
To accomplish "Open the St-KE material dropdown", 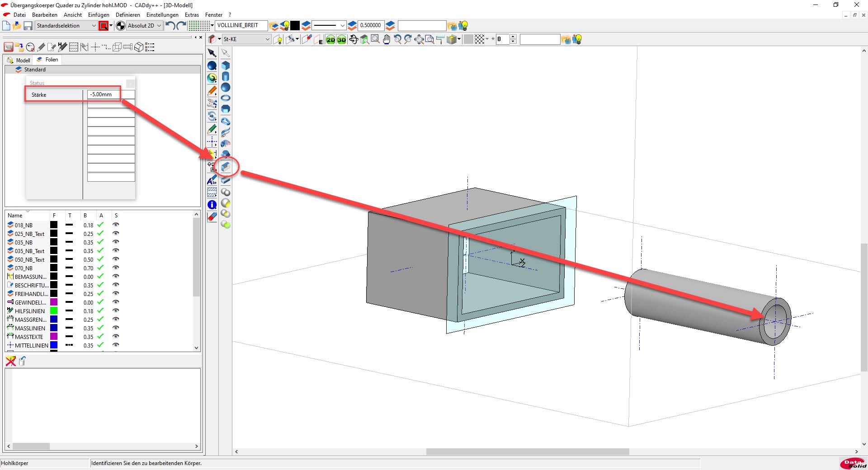I will pos(246,39).
